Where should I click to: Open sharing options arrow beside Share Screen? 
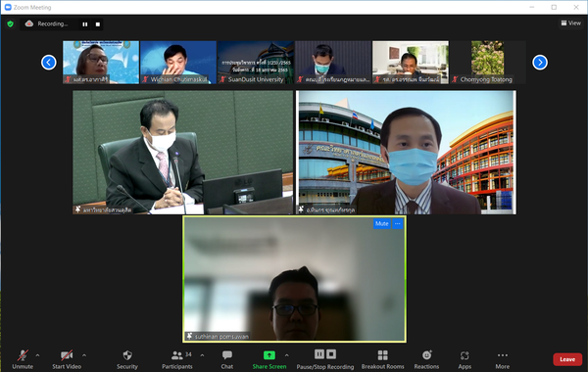tap(287, 355)
